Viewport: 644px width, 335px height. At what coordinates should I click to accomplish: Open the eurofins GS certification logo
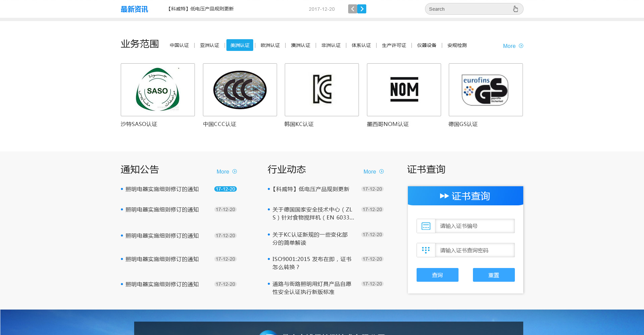coord(486,90)
